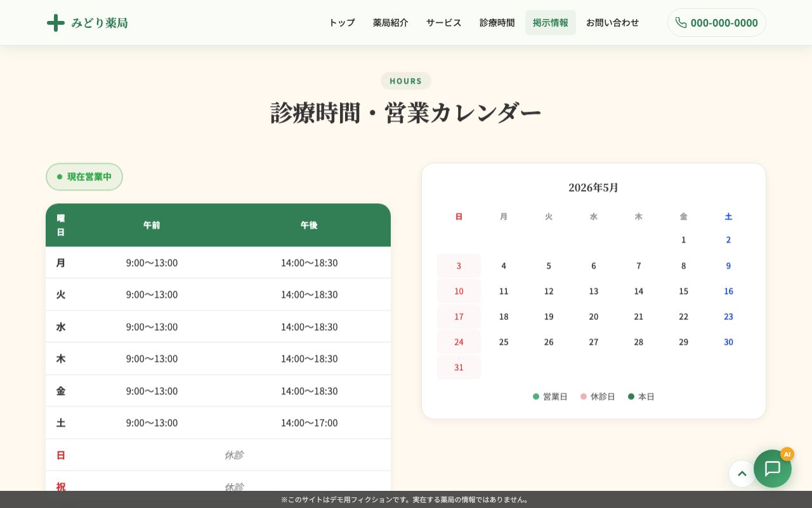Click the 2026年5月 calendar heading

pos(594,187)
